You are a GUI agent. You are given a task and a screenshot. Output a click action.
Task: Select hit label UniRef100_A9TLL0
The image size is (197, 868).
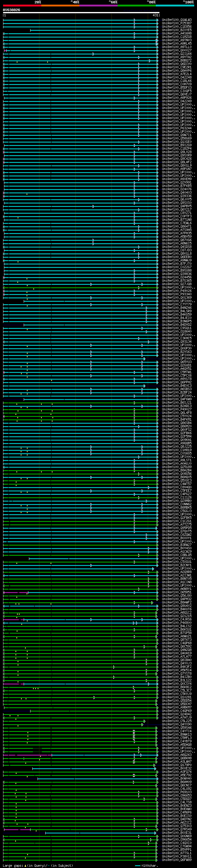click(177, 47)
